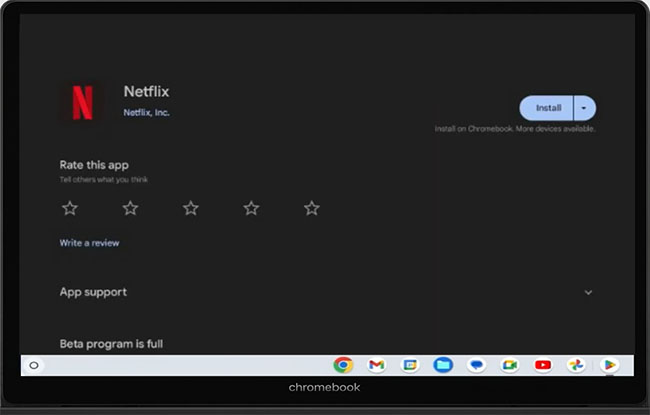Viewport: 650px width, 415px height.
Task: Click the Netflix app title text
Action: point(146,91)
